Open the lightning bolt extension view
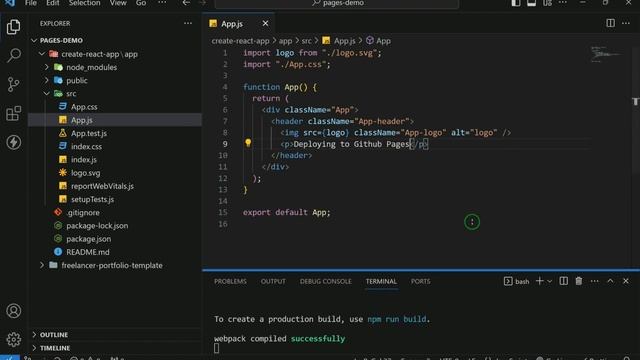Viewport: 640px width, 360px height. click(x=13, y=142)
